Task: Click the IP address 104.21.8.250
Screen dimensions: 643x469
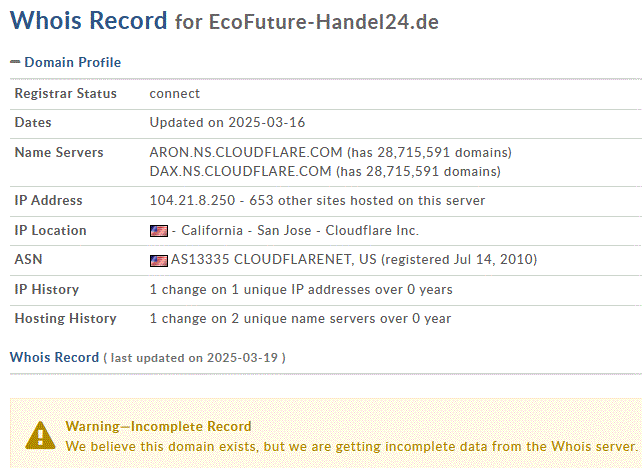Action: click(x=192, y=200)
